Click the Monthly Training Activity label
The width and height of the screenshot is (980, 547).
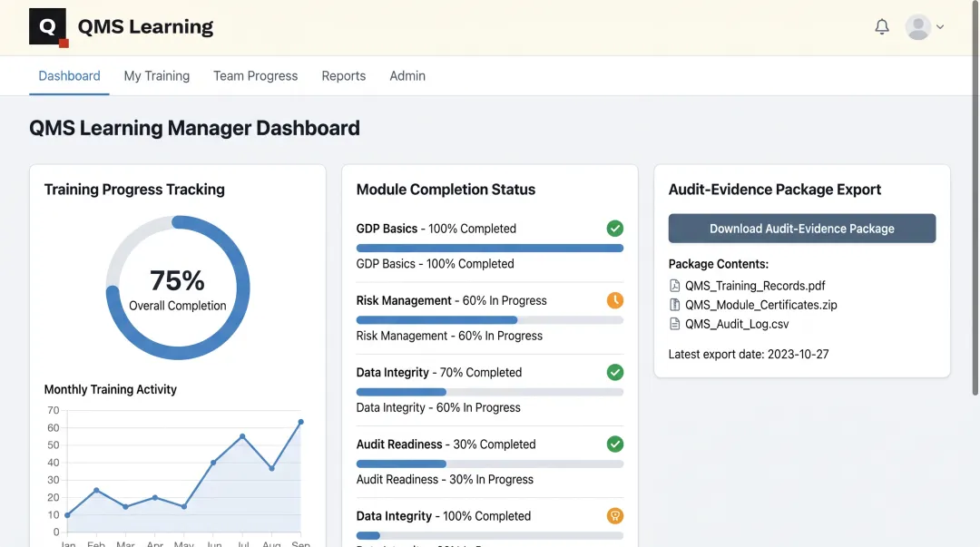[x=110, y=389]
